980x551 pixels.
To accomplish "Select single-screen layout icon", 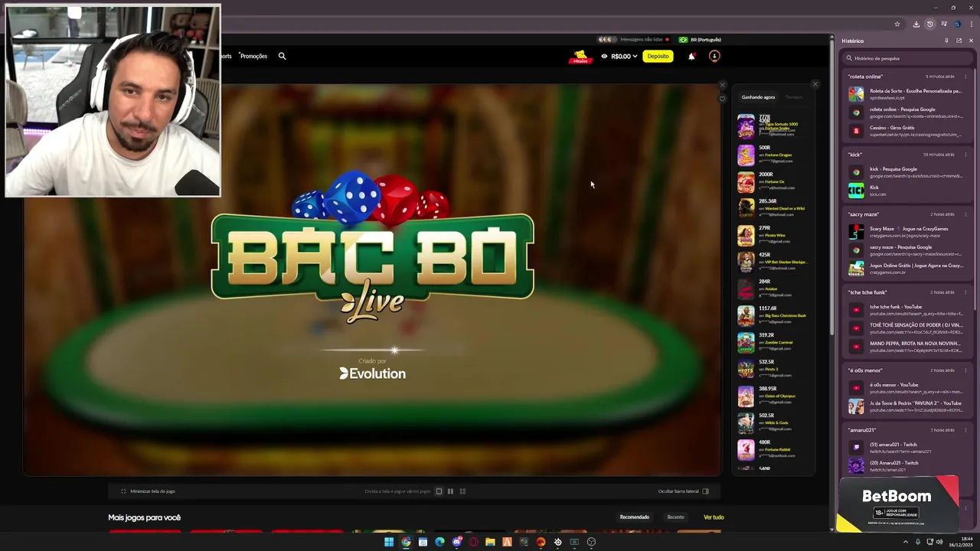I will [439, 491].
